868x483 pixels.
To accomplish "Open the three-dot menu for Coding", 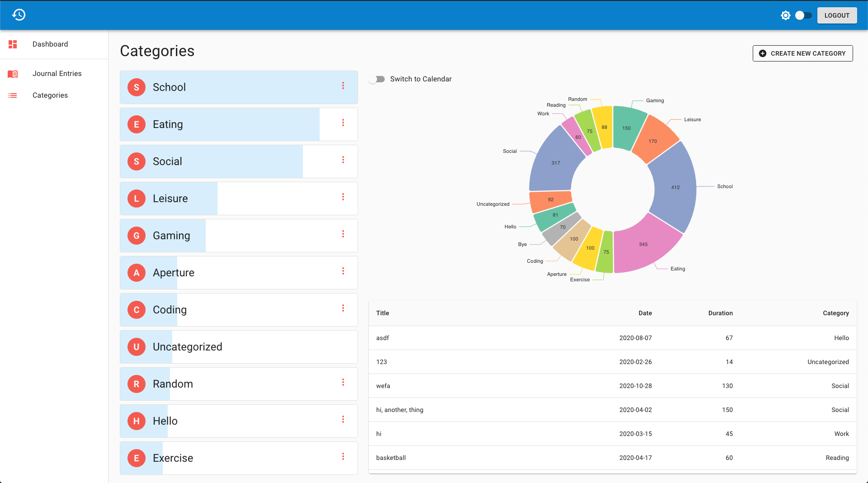I will (343, 308).
